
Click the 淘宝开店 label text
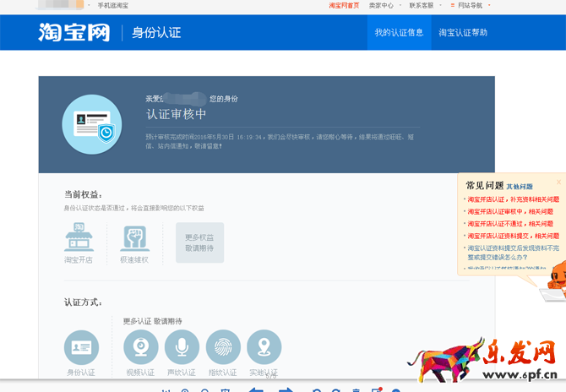pyautogui.click(x=79, y=260)
